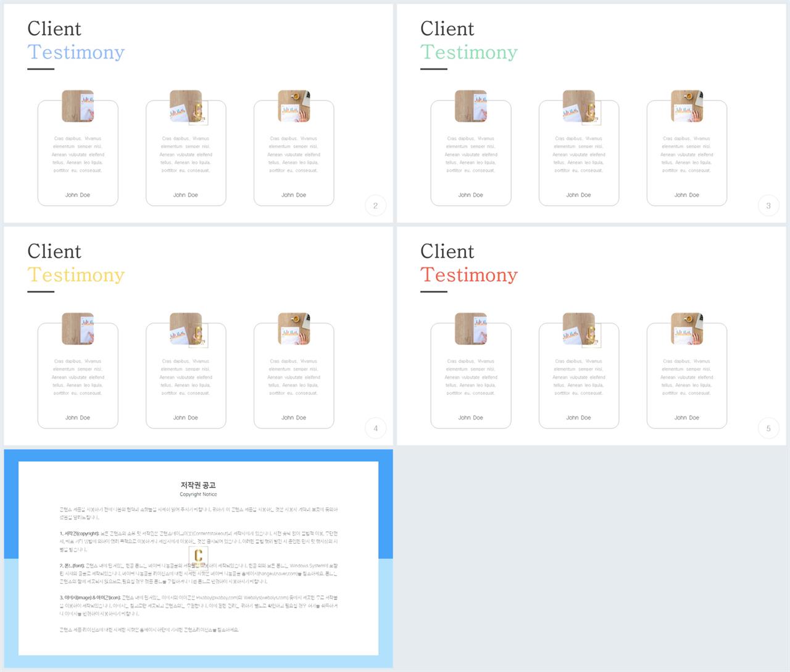Viewport: 790px width, 672px height.
Task: Click 'John Doe' in third card of slide 4
Action: (294, 418)
